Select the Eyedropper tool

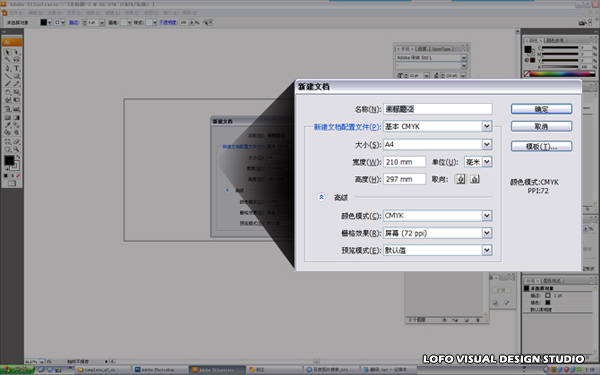click(8, 125)
